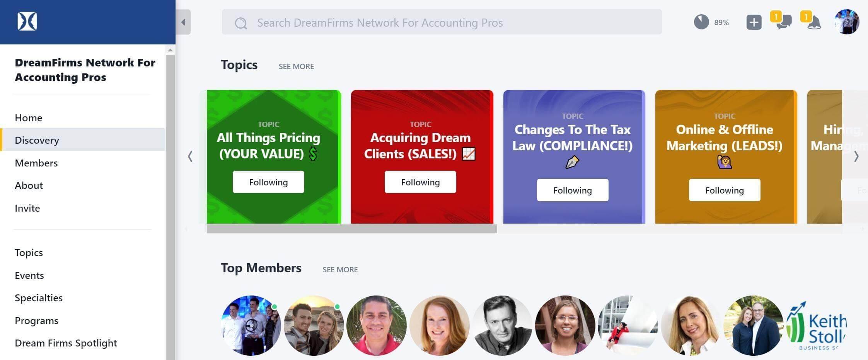Toggle Following on Acquiring Dream Clients topic

420,182
